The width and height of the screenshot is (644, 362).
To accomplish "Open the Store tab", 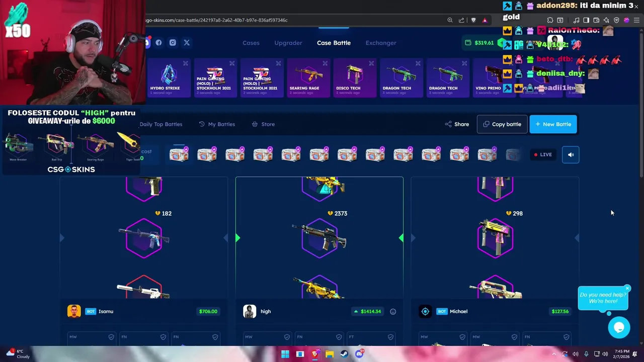I will [x=263, y=124].
